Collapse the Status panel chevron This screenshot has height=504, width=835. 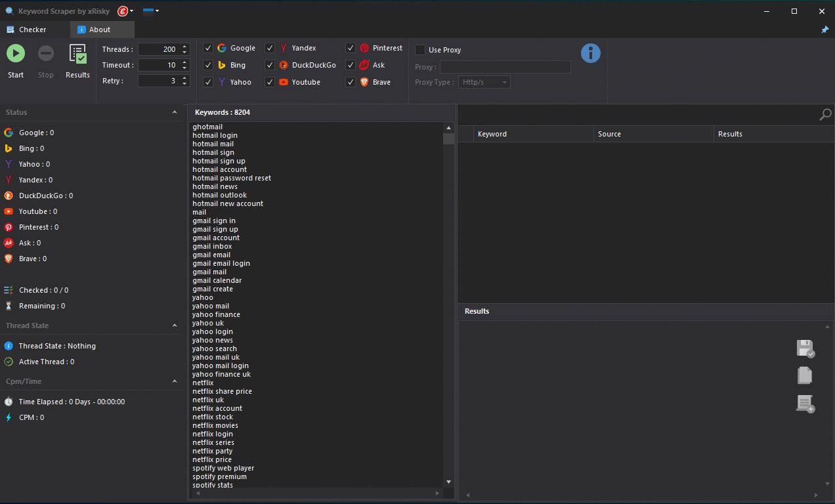point(175,112)
